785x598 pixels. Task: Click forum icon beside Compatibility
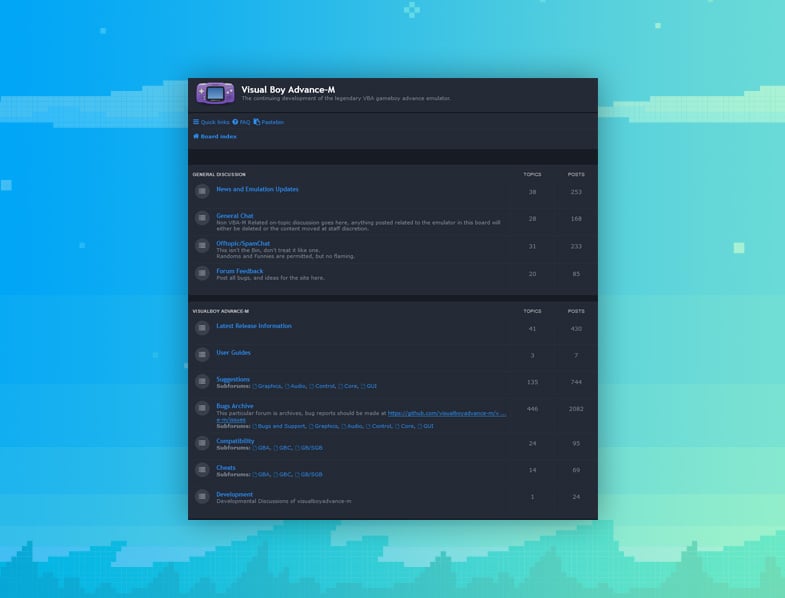tap(202, 443)
